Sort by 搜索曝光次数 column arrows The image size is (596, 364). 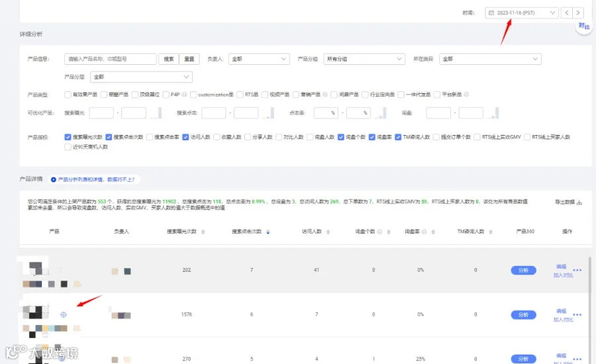click(203, 232)
